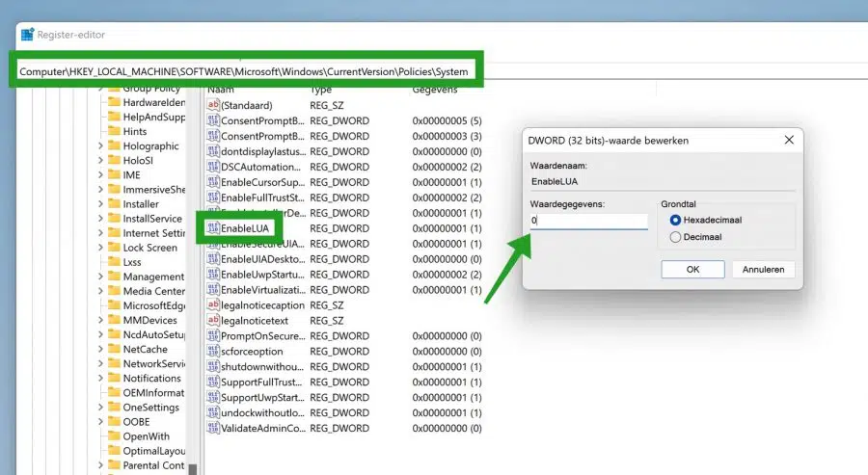
Task: Click the EnableUIADeskto... DWORD icon
Action: [x=213, y=259]
